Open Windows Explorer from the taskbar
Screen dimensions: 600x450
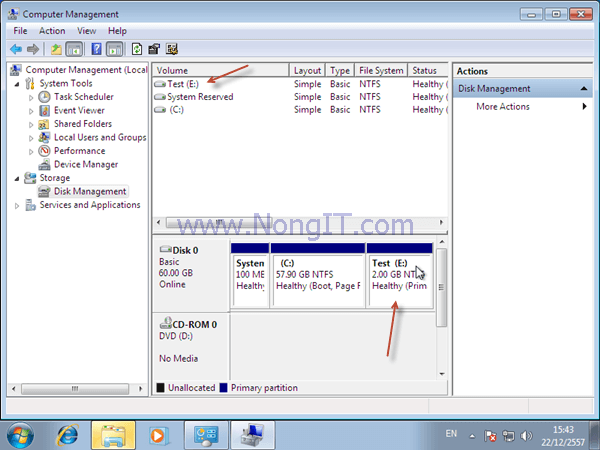click(x=113, y=435)
